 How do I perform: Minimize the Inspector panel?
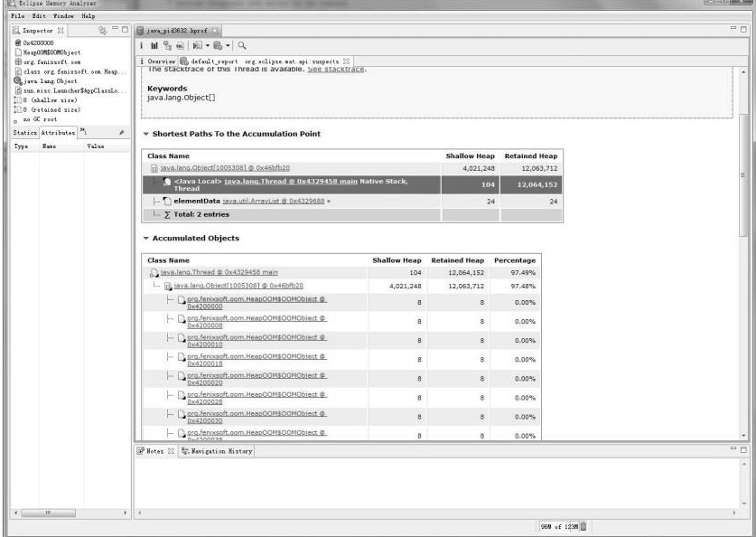(115, 28)
